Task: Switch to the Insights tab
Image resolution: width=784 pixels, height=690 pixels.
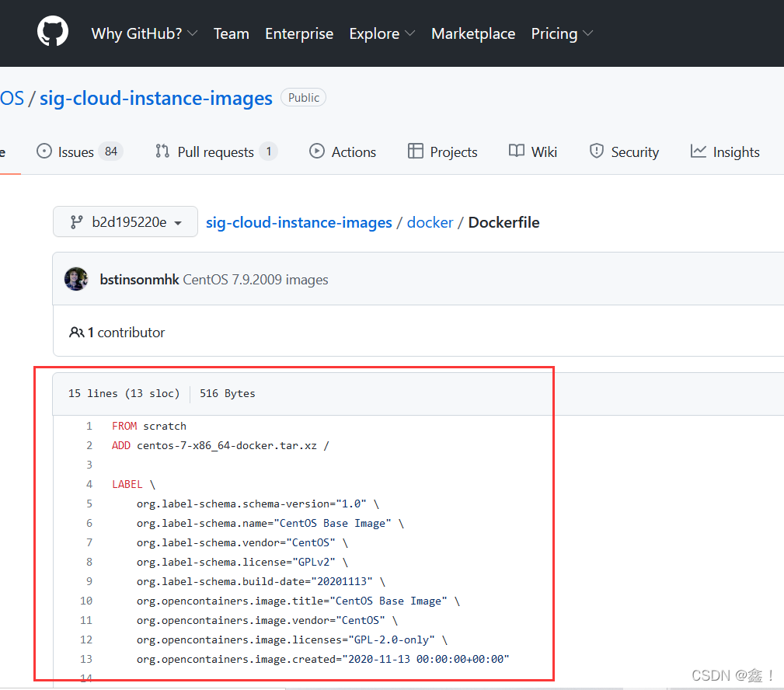Action: tap(736, 152)
